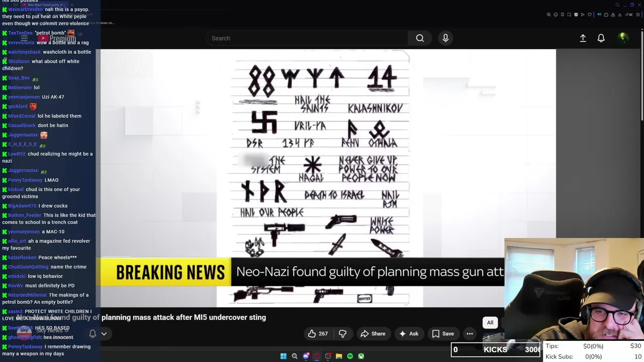Open the browser downloads icon

[620, 15]
